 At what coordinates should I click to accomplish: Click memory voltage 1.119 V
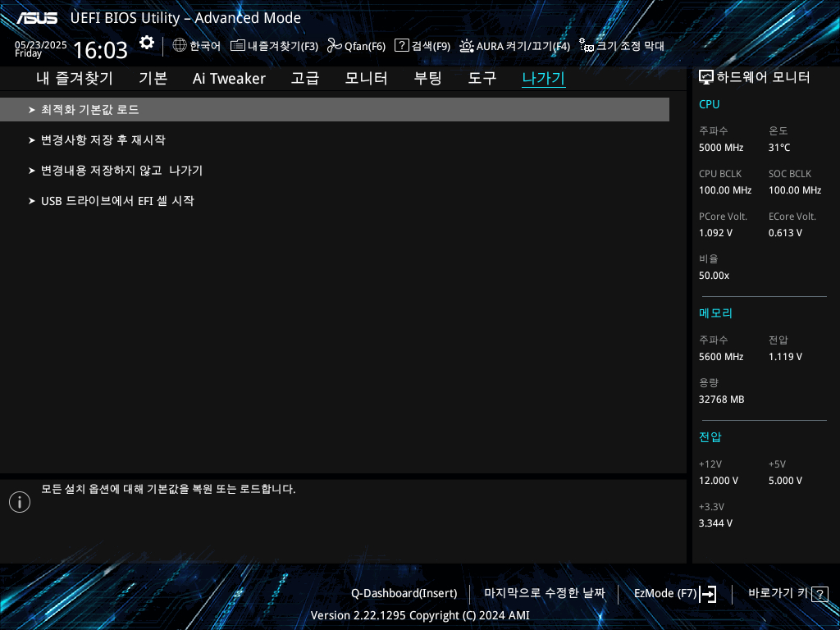coord(785,357)
